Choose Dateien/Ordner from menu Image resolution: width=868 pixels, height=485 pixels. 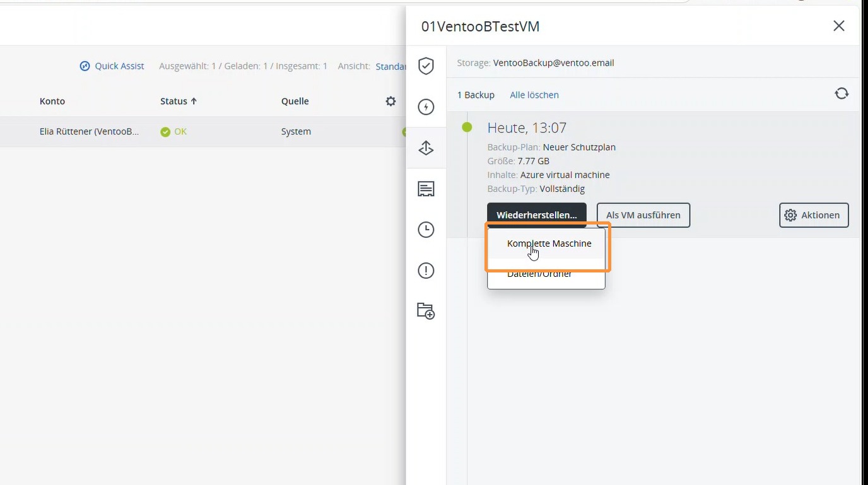tap(546, 274)
